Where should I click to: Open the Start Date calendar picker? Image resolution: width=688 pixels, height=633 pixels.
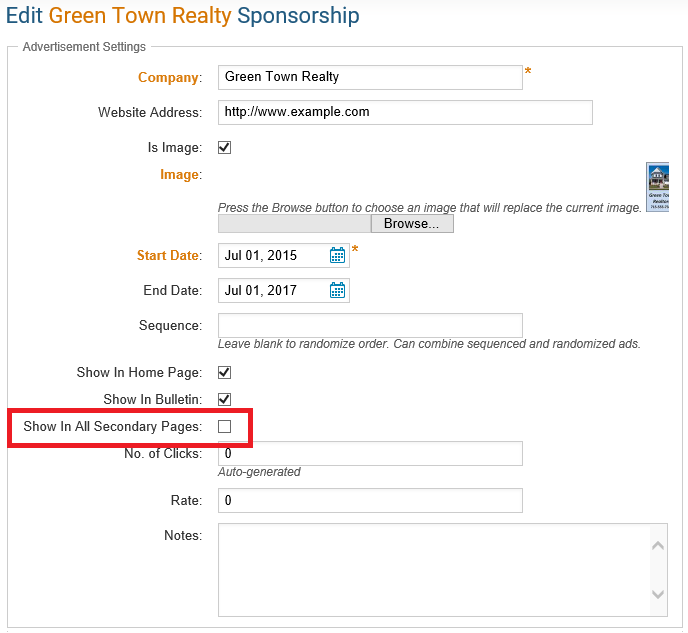coord(338,256)
